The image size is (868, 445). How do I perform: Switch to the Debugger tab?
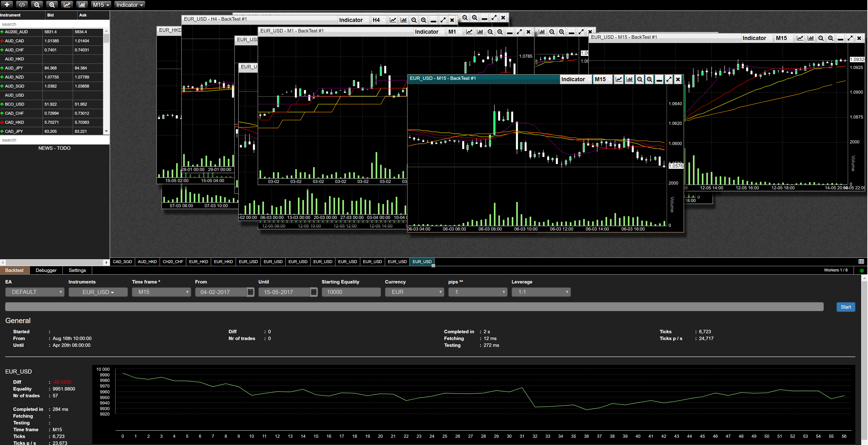click(46, 270)
